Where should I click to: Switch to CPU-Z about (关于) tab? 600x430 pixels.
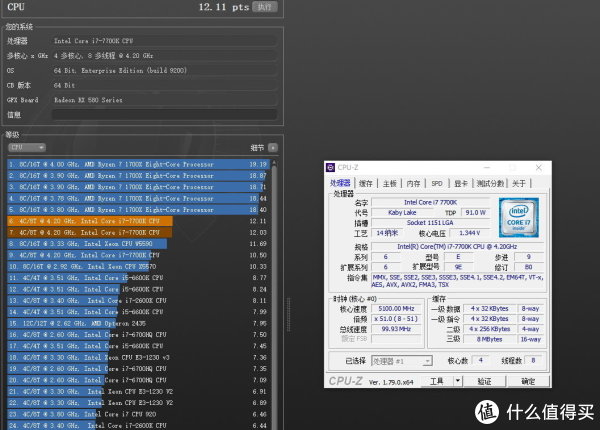click(x=519, y=184)
